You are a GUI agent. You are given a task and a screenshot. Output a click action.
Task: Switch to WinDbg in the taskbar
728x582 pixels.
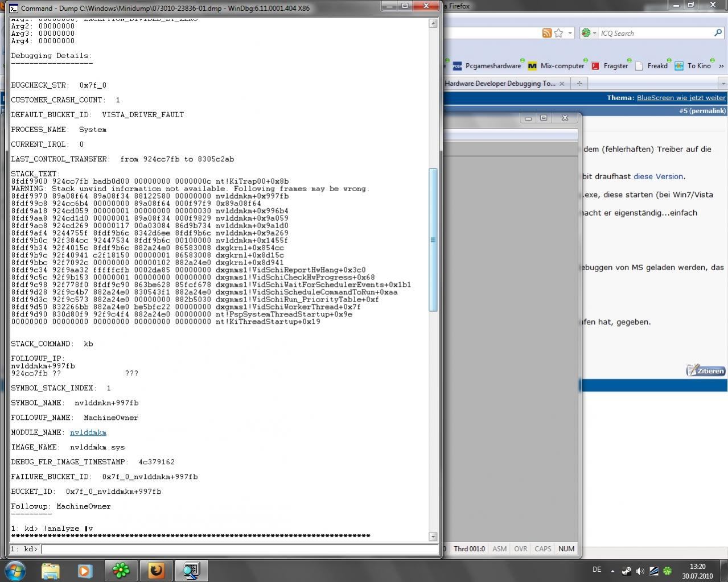191,570
